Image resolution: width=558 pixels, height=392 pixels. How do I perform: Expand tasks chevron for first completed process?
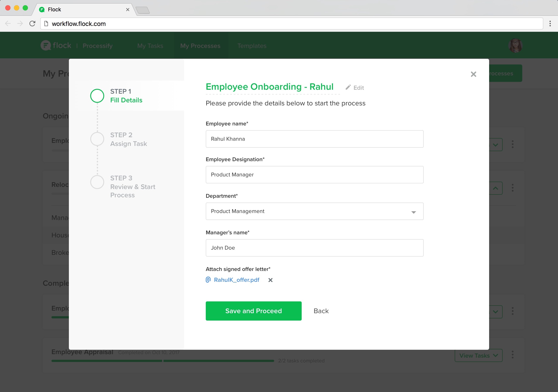[x=495, y=312]
